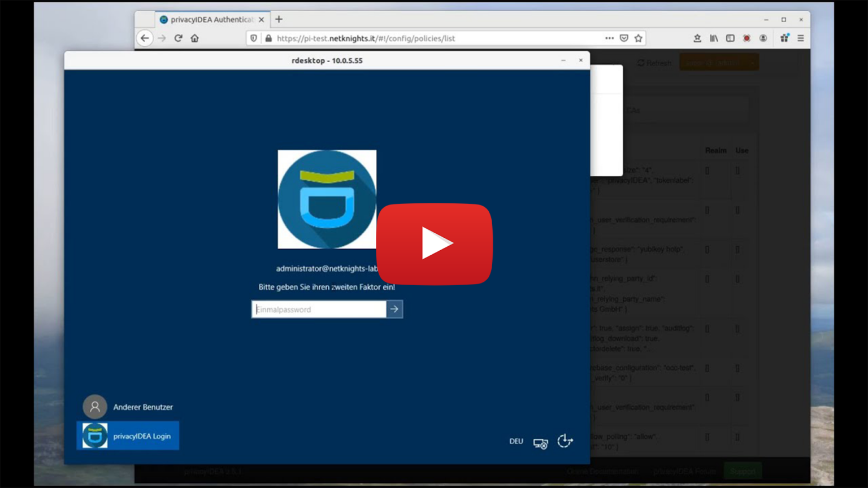Screen dimensions: 868x488
Task: Click the privacyIDEA logo above the login prompt
Action: point(327,199)
